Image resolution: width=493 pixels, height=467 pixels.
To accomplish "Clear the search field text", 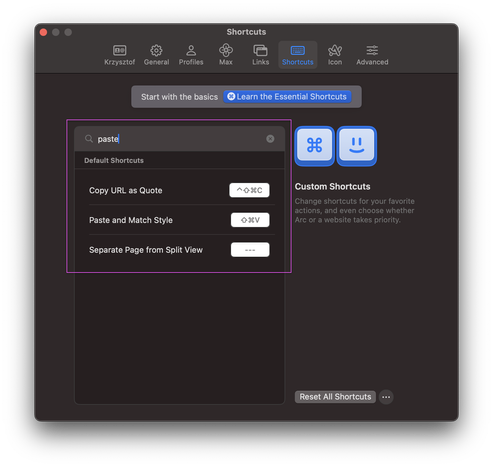I will click(270, 139).
